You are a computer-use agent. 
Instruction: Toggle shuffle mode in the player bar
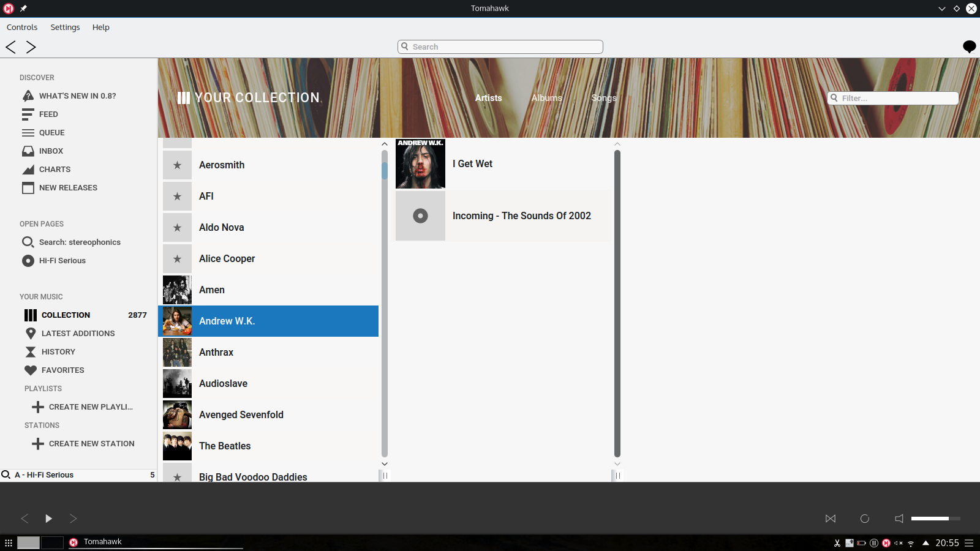(831, 519)
